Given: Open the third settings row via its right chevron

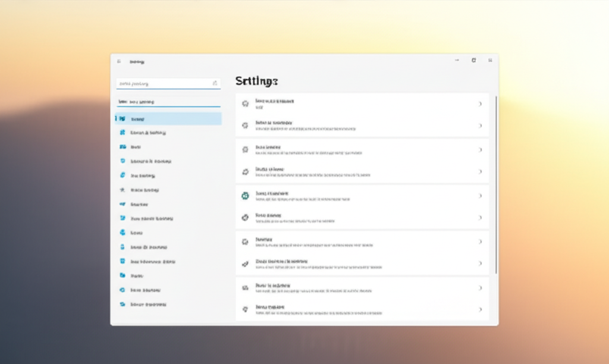Looking at the screenshot, I should [480, 150].
